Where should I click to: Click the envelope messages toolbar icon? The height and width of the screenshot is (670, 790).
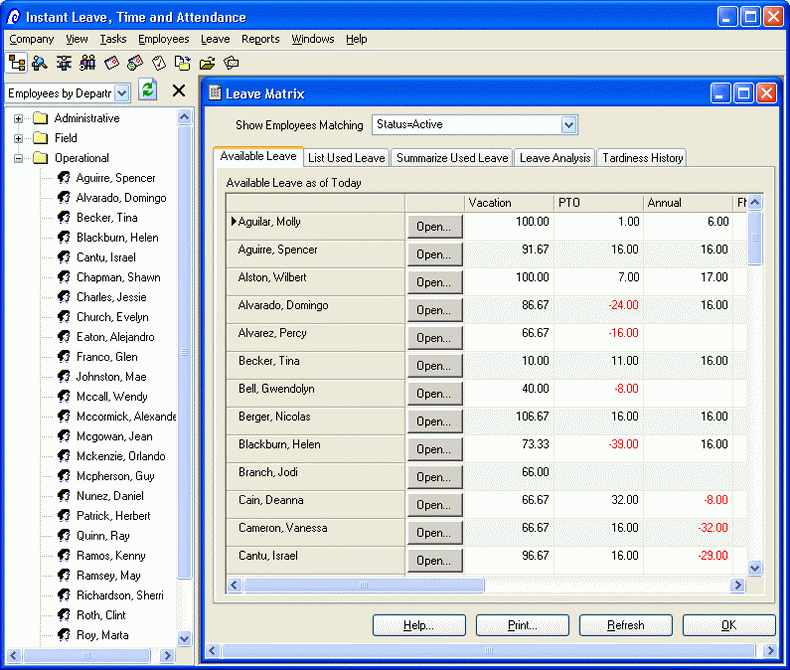(x=231, y=63)
